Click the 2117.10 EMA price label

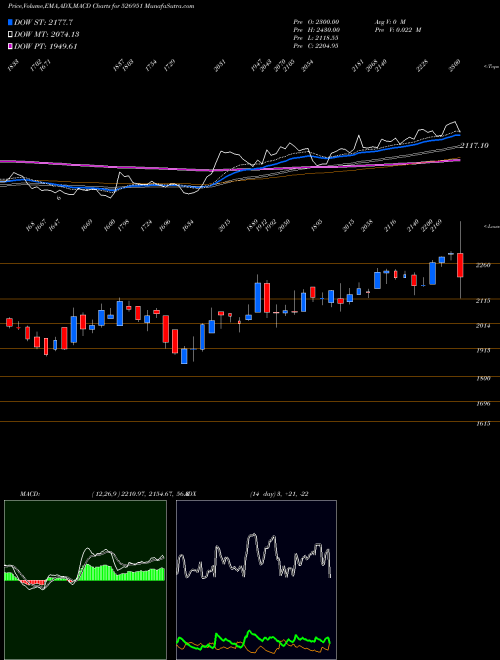[474, 146]
